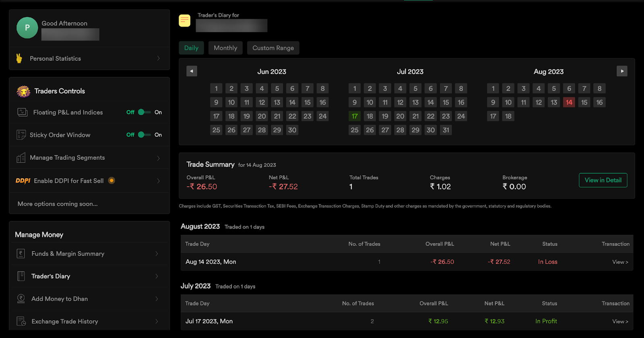The width and height of the screenshot is (644, 338).
Task: Click the 'Manage Money' section heading
Action: coord(39,235)
